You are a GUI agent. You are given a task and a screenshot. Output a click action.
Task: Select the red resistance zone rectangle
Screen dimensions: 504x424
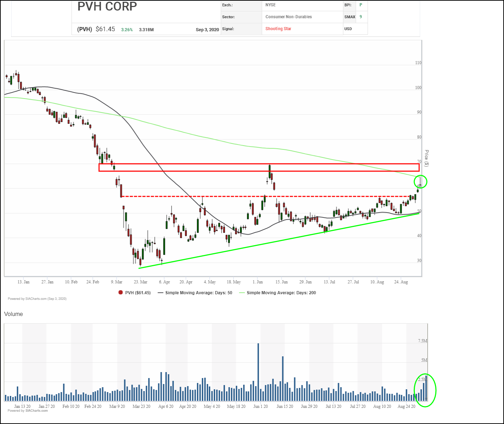(x=259, y=167)
